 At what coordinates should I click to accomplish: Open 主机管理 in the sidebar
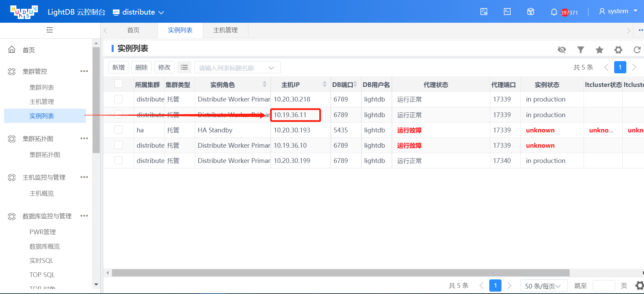(x=42, y=102)
